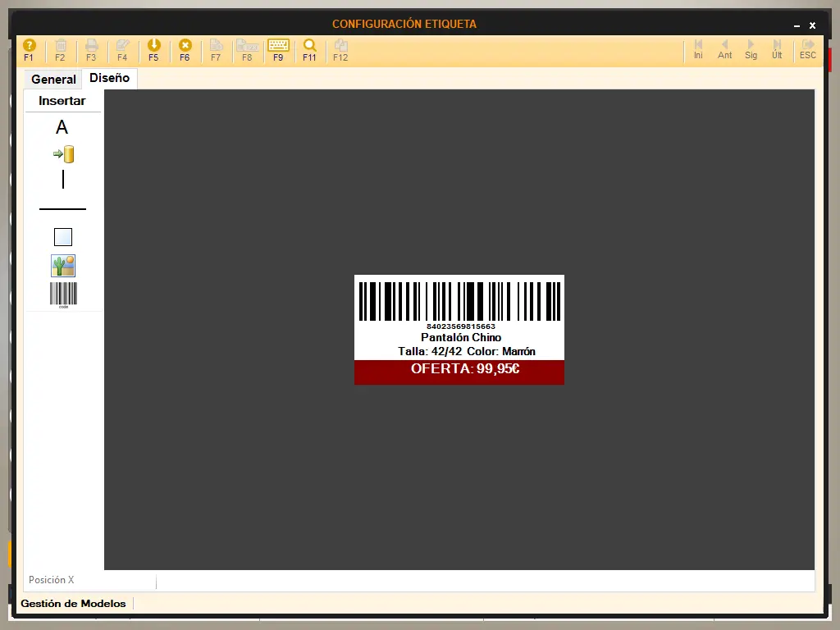Click the F8 toolbar icon
This screenshot has height=630, width=840.
click(x=247, y=50)
